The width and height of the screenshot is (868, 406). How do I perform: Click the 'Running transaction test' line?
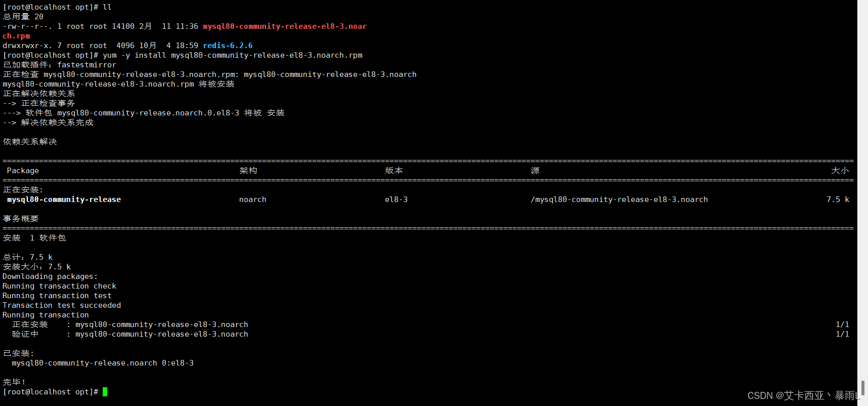[57, 296]
